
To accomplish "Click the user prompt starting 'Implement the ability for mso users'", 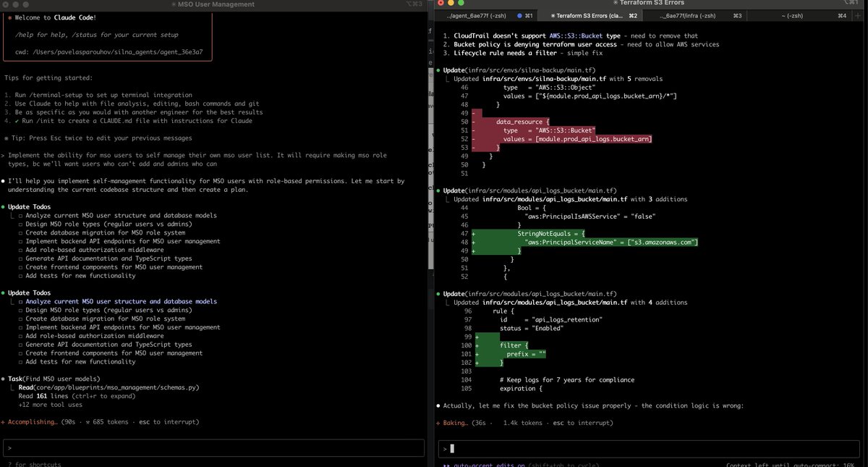I will click(197, 159).
